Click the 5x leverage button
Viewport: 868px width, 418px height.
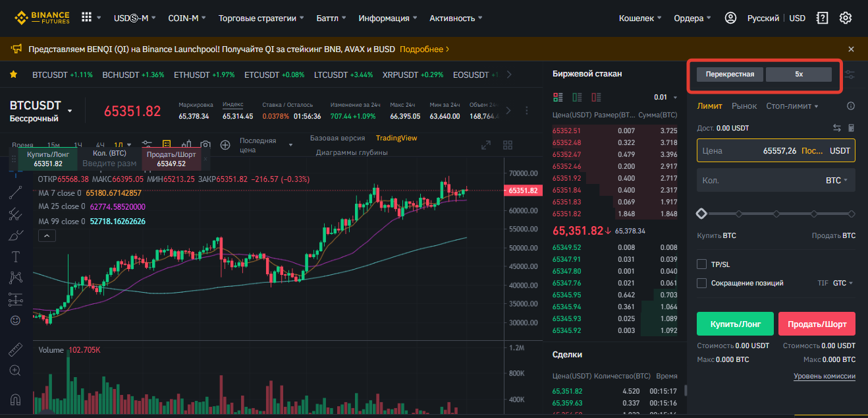799,75
